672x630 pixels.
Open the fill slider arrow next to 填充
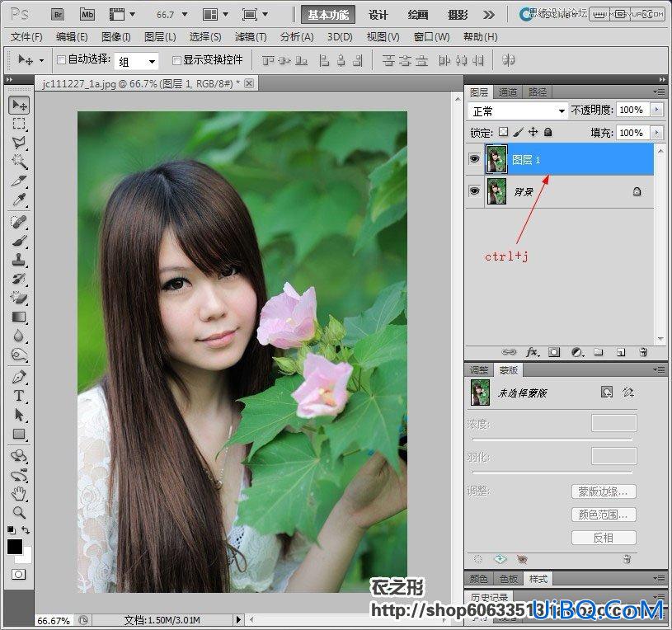coord(656,133)
